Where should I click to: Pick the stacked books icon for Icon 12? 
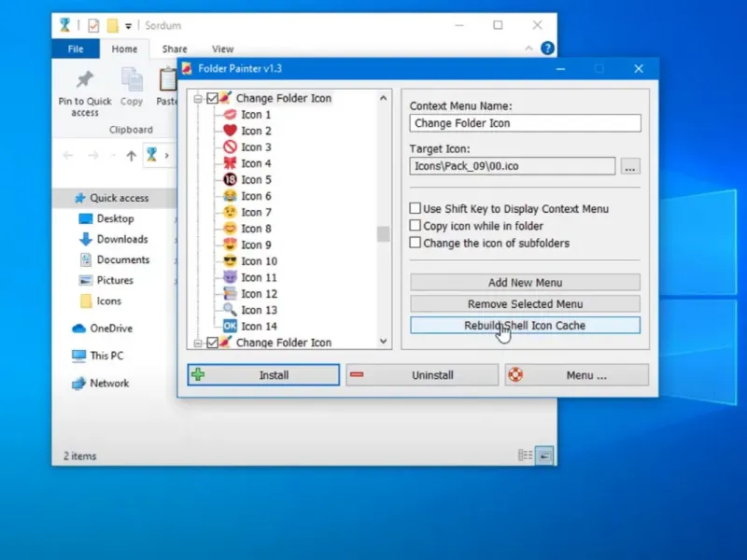[230, 293]
